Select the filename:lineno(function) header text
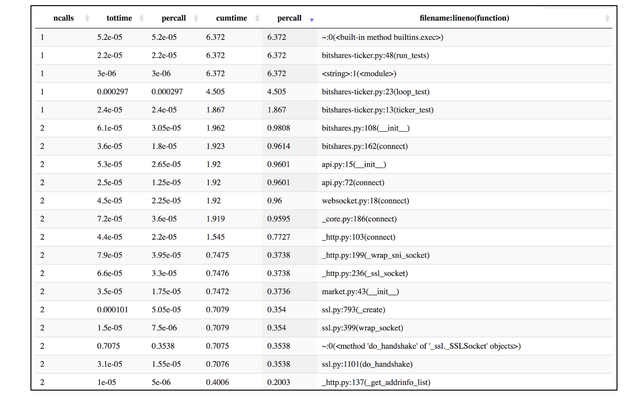The width and height of the screenshot is (640, 400). [x=464, y=18]
